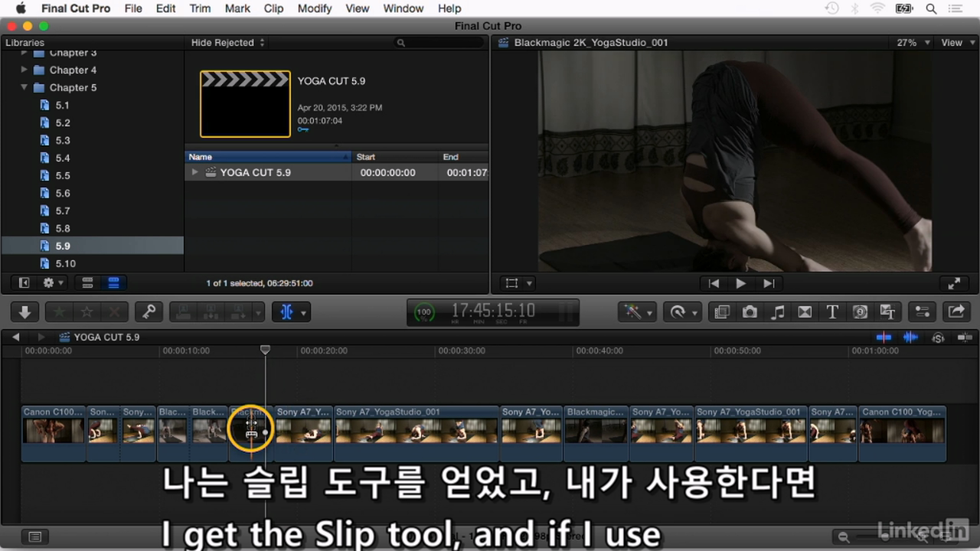Click the browser search field
The height and width of the screenshot is (551, 980).
(439, 43)
